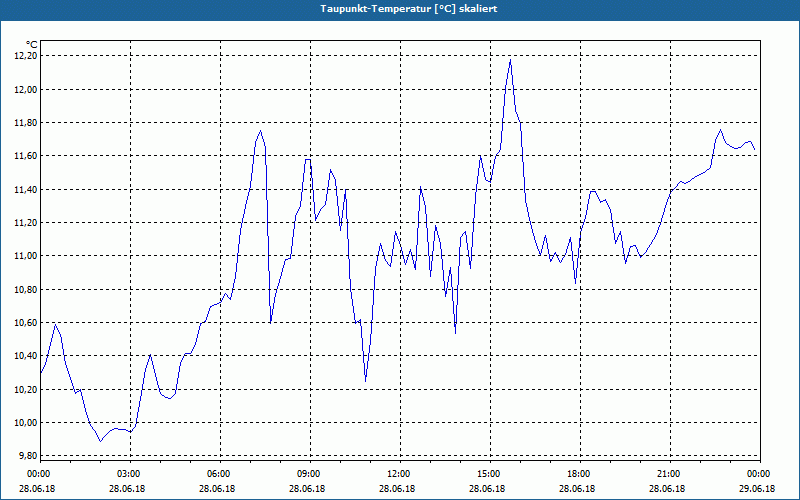The height and width of the screenshot is (500, 800).
Task: Click the curve's lowest point below 10,00
Action: (x=101, y=441)
